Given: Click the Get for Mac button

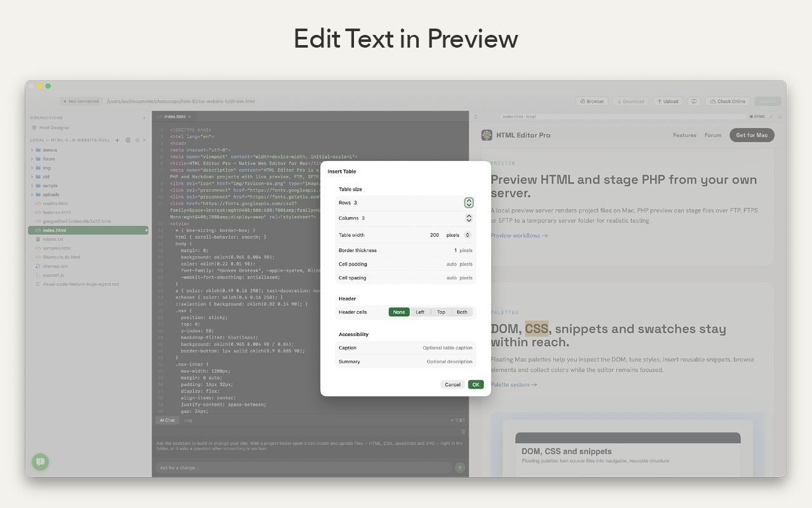Looking at the screenshot, I should point(752,135).
